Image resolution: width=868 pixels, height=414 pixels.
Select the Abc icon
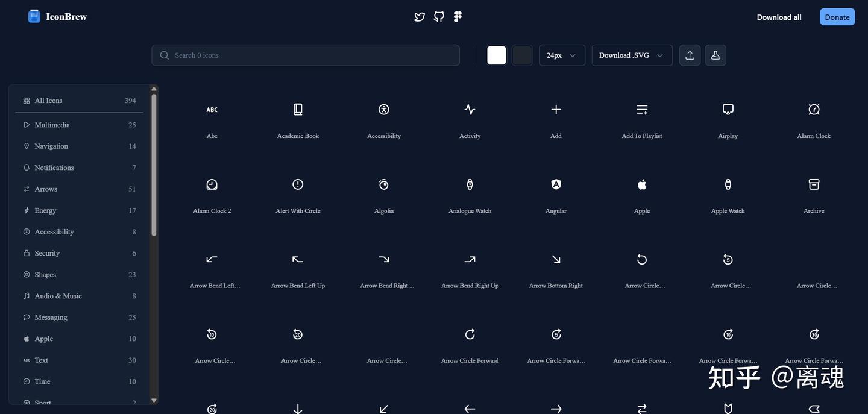[x=212, y=110]
